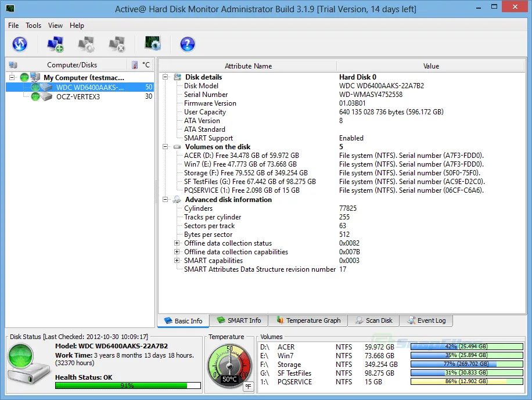Click the green status icon of WDC WD6400AAKS
Viewport: 532px width, 400px height.
[35, 87]
